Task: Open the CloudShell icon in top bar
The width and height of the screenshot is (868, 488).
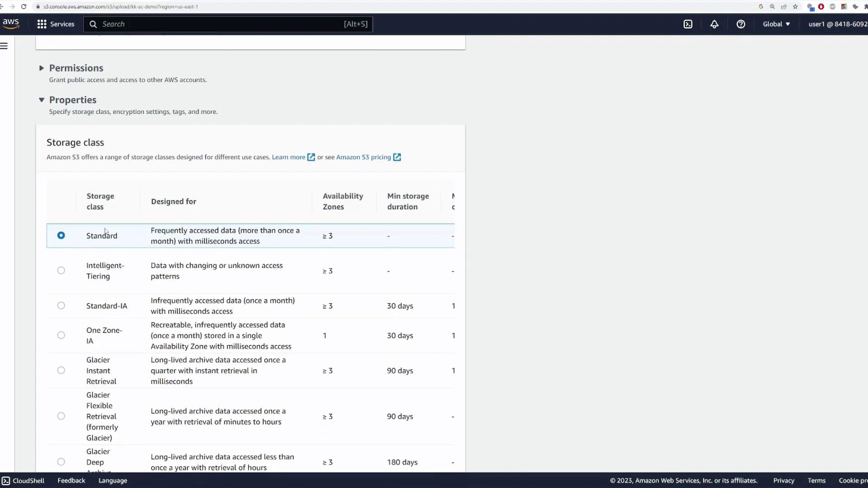Action: 688,24
